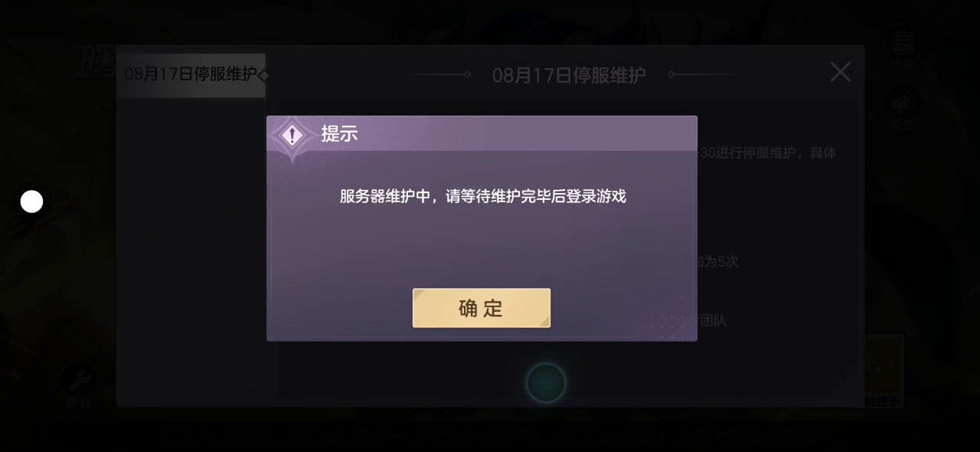Open the 协议 agreement notepad icon
Image resolution: width=980 pixels, height=452 pixels.
(903, 48)
